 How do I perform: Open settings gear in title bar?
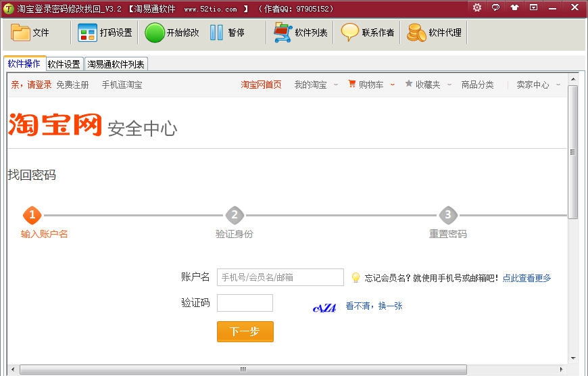(x=477, y=7)
